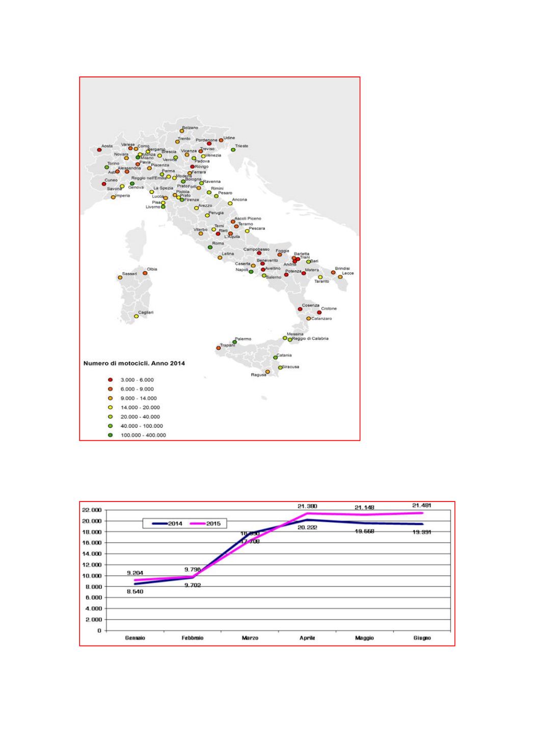Select the 14.000 - 20.000 legend dot
The image size is (536, 756).
(x=110, y=407)
